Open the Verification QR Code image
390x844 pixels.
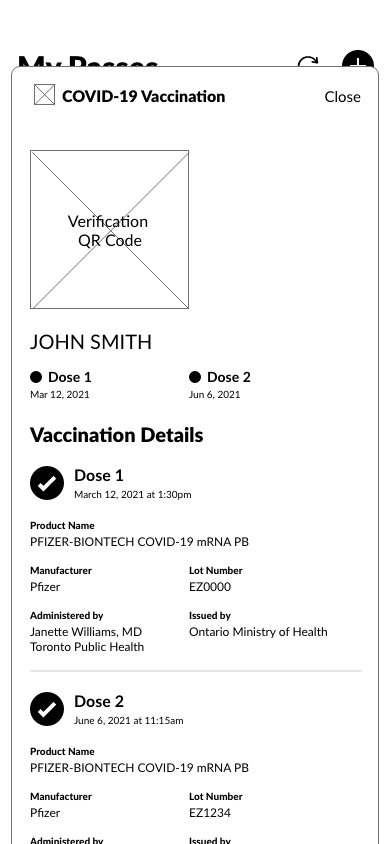(109, 229)
